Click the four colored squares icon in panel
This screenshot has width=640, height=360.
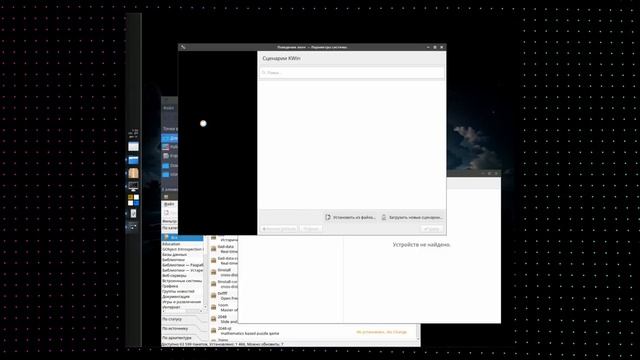(133, 200)
